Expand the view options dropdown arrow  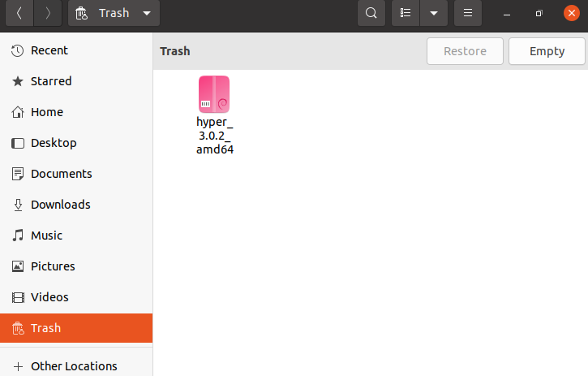tap(434, 13)
